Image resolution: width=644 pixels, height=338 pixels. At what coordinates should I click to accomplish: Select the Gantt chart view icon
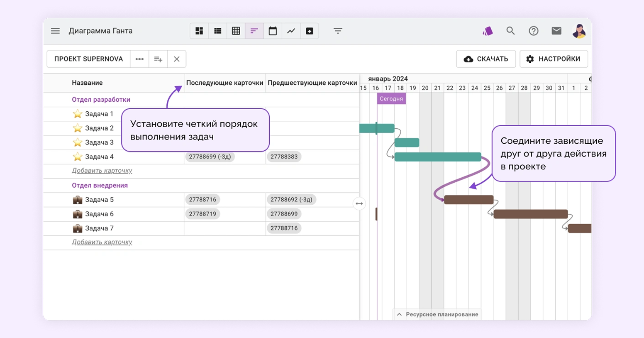(254, 31)
